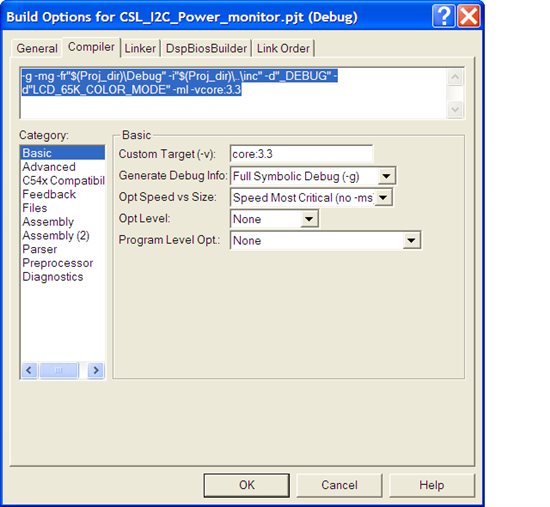The image size is (550, 507).
Task: Click the category list right scroll arrow
Action: pyautogui.click(x=96, y=370)
